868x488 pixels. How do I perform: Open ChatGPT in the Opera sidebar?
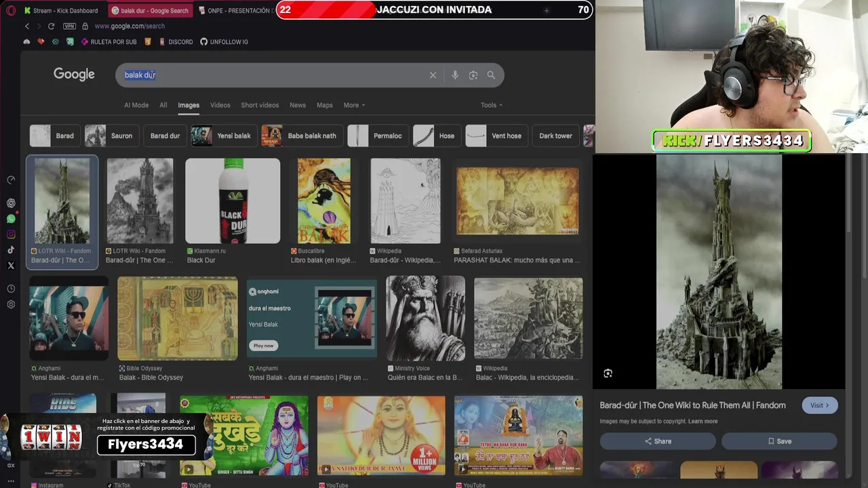coord(11,203)
